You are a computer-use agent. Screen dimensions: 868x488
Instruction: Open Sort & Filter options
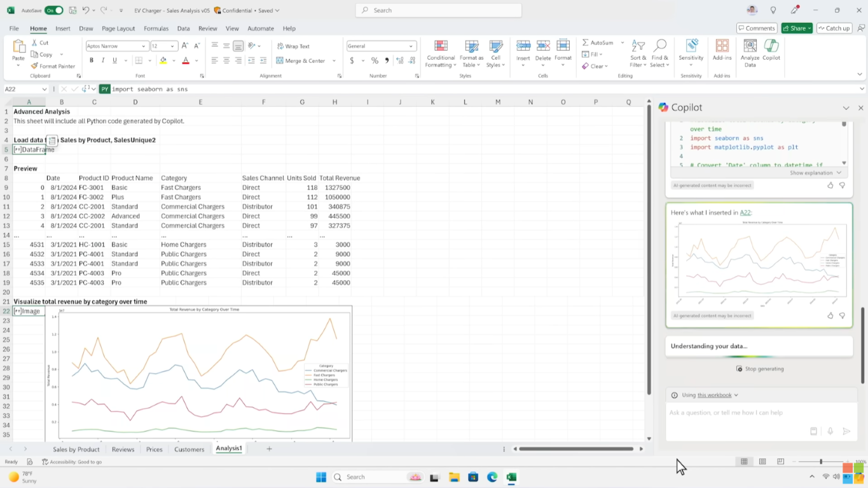(637, 54)
